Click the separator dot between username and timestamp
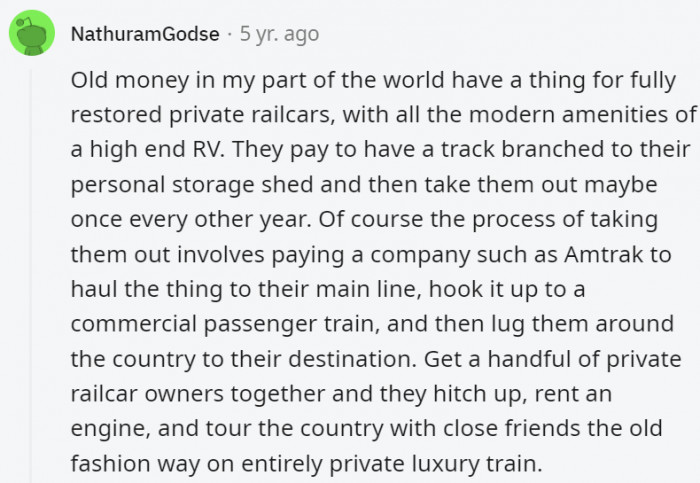Screen dimensions: 700x483 pos(229,34)
